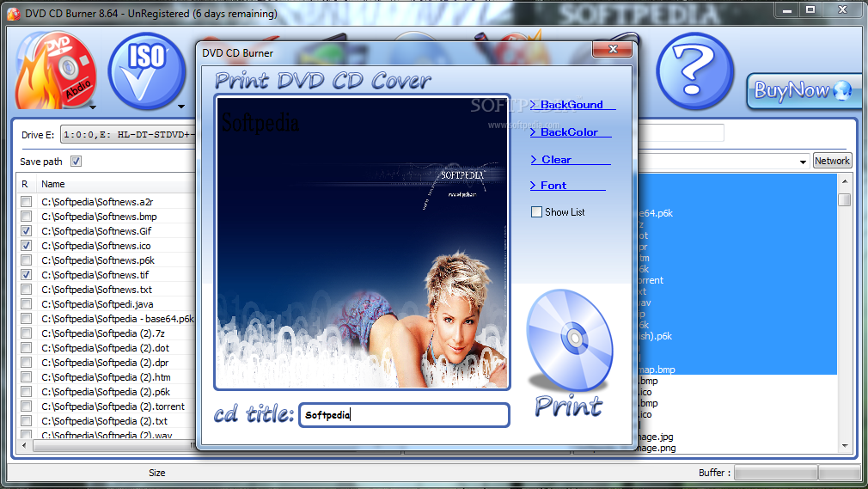Minimize the DVD CD Burner main window
Screen dimensions: 868x489
(786, 10)
